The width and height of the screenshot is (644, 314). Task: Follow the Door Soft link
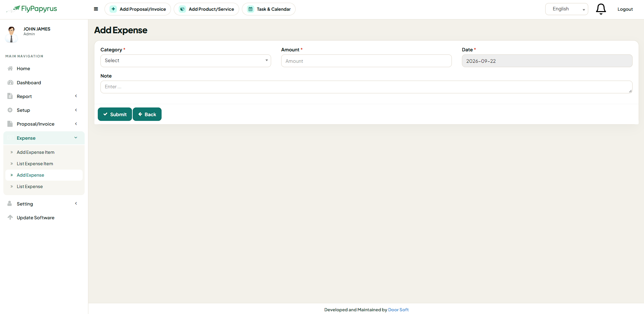point(398,310)
